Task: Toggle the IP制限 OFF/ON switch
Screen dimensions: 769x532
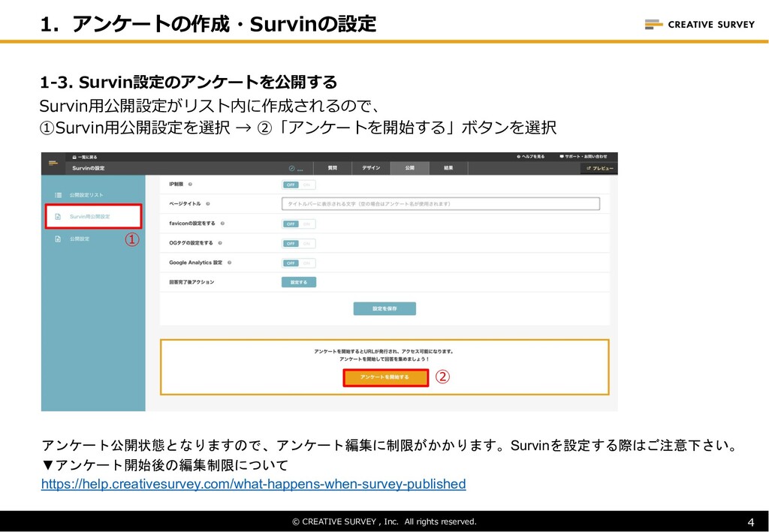Action: (299, 185)
